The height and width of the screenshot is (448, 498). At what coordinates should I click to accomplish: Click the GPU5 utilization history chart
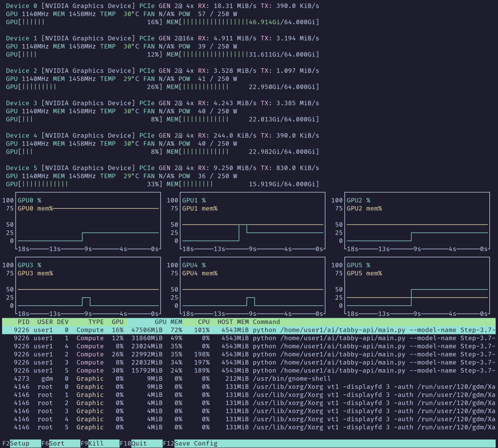417,286
